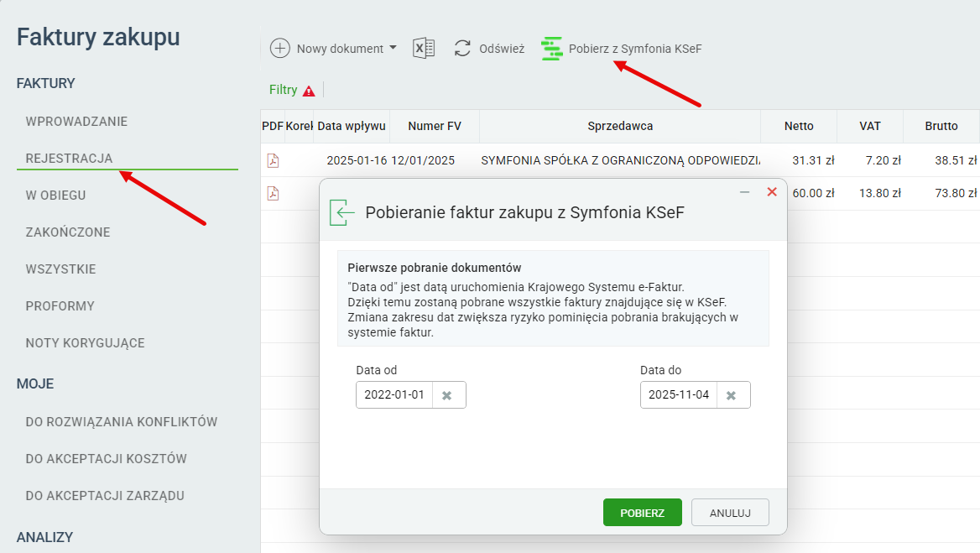Image resolution: width=980 pixels, height=553 pixels.
Task: Sort by the Brutto column header
Action: coord(941,126)
